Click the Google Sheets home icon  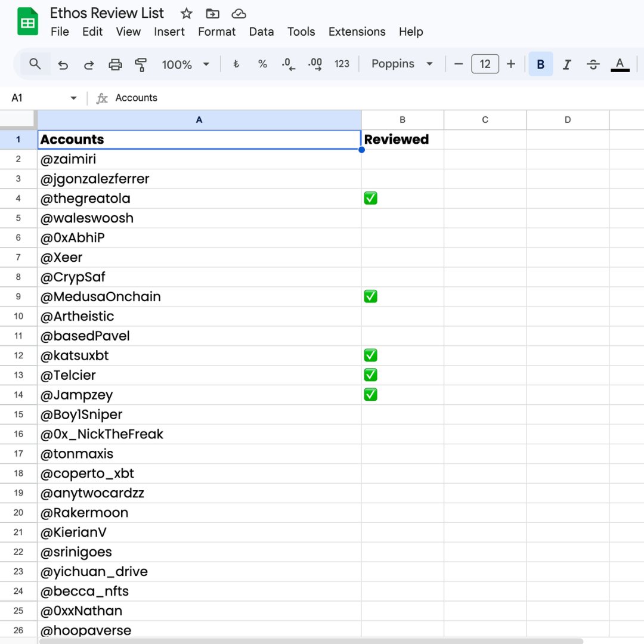tap(27, 21)
